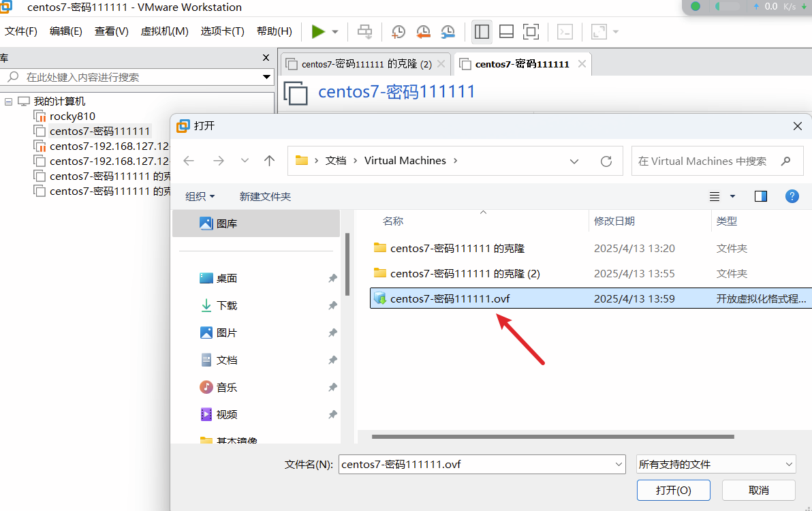
Task: Open the 编辑(E) menu
Action: coord(66,31)
